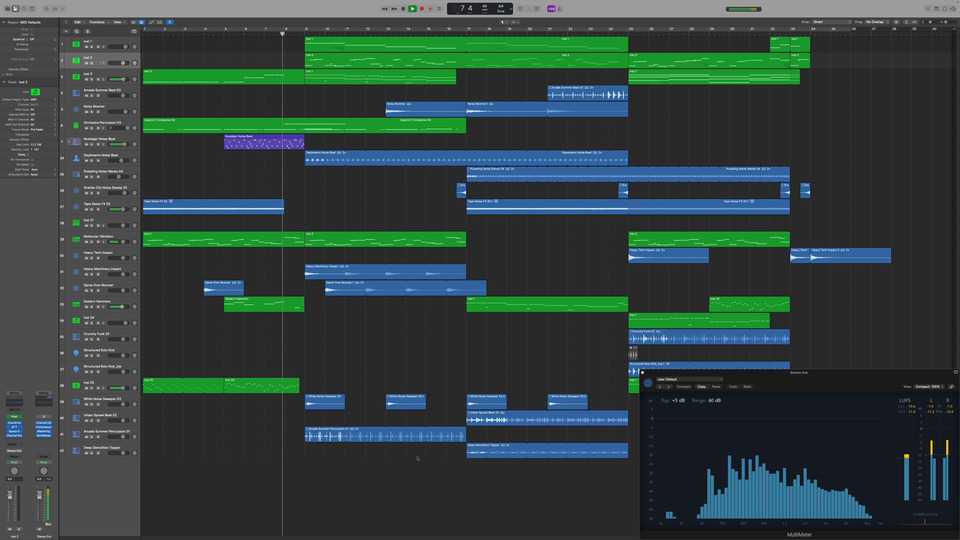
Task: Click the Compare button in MultiMeter
Action: tap(683, 386)
